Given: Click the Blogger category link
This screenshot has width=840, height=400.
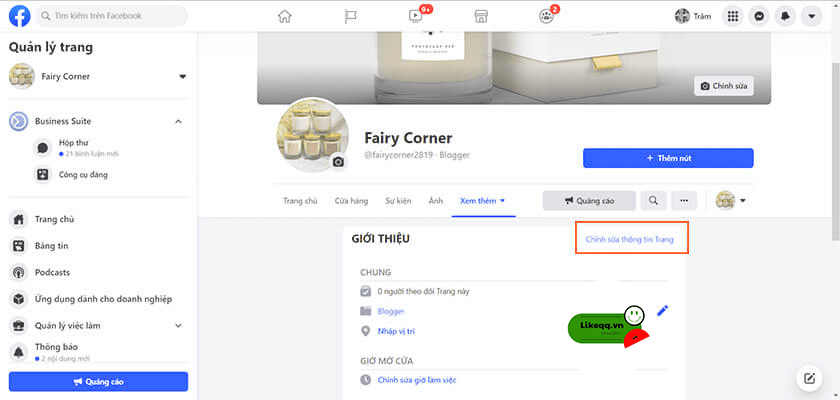Looking at the screenshot, I should 391,311.
